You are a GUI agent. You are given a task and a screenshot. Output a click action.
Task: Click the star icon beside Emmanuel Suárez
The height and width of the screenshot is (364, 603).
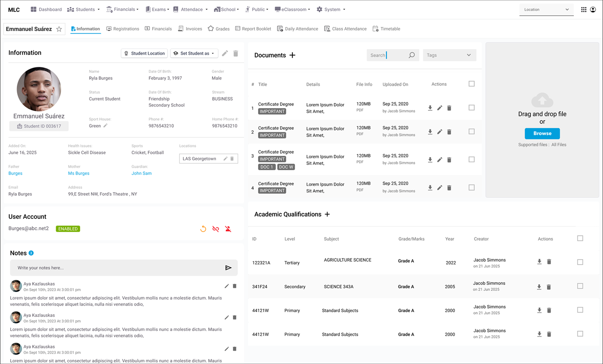[59, 29]
